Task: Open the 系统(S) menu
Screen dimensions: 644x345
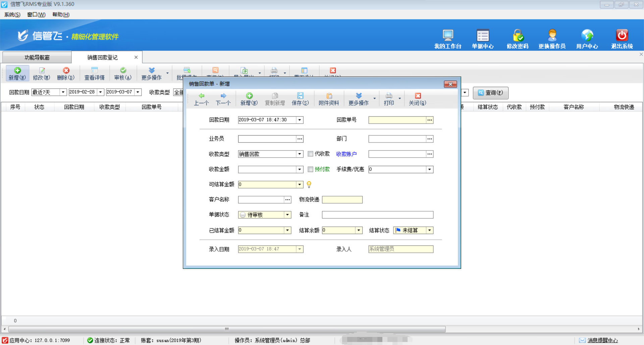Action: coord(12,14)
